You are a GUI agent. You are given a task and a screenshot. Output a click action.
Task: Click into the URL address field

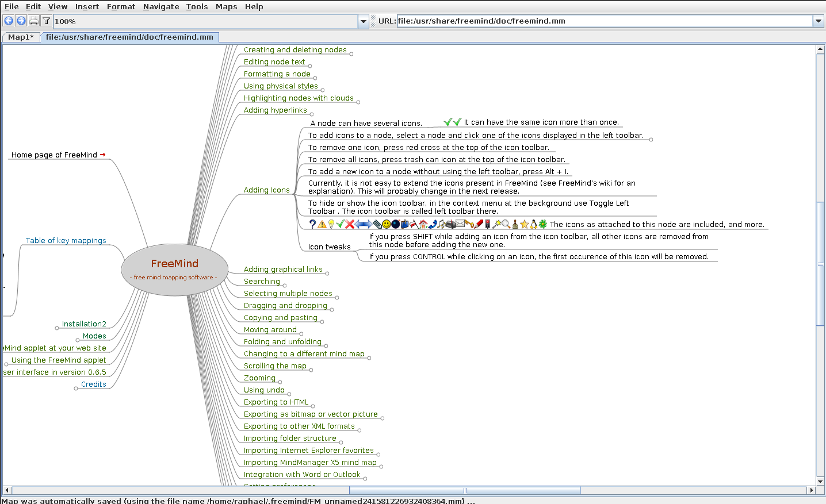tap(605, 21)
